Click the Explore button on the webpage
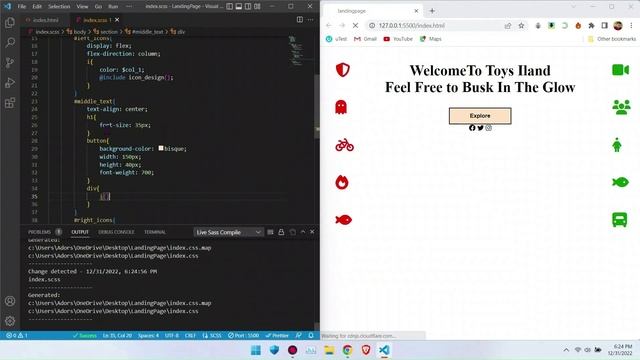Screen dimensions: 640x360 [480, 116]
